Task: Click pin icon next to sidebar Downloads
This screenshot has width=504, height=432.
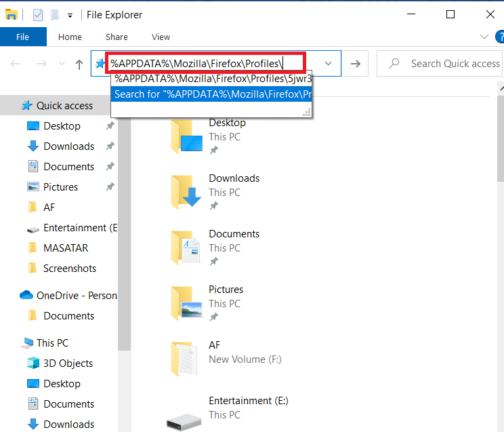Action: click(x=110, y=146)
